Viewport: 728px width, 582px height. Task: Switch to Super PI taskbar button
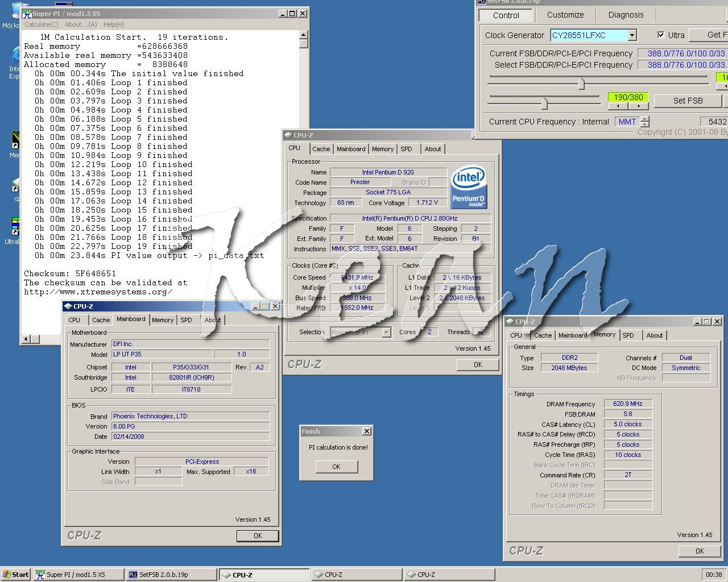78,575
